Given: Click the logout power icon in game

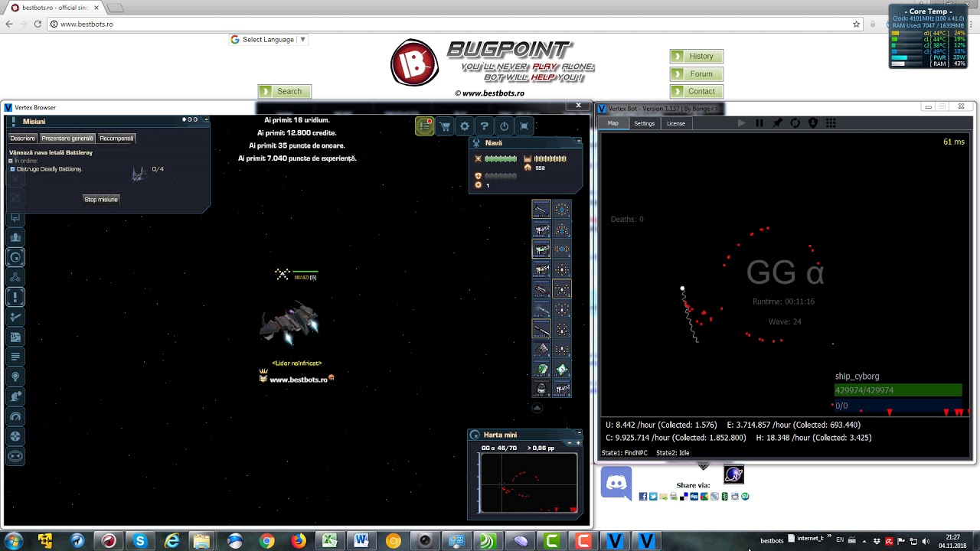Looking at the screenshot, I should pyautogui.click(x=504, y=126).
